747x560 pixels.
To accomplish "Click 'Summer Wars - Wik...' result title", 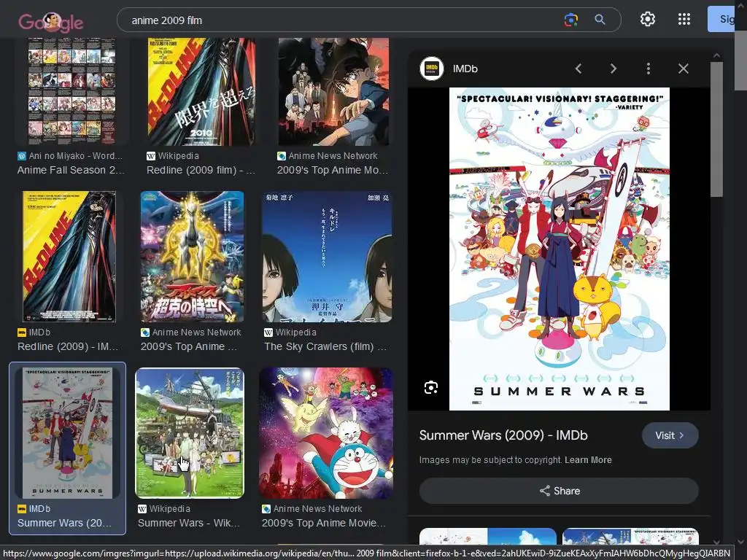I will tap(189, 523).
